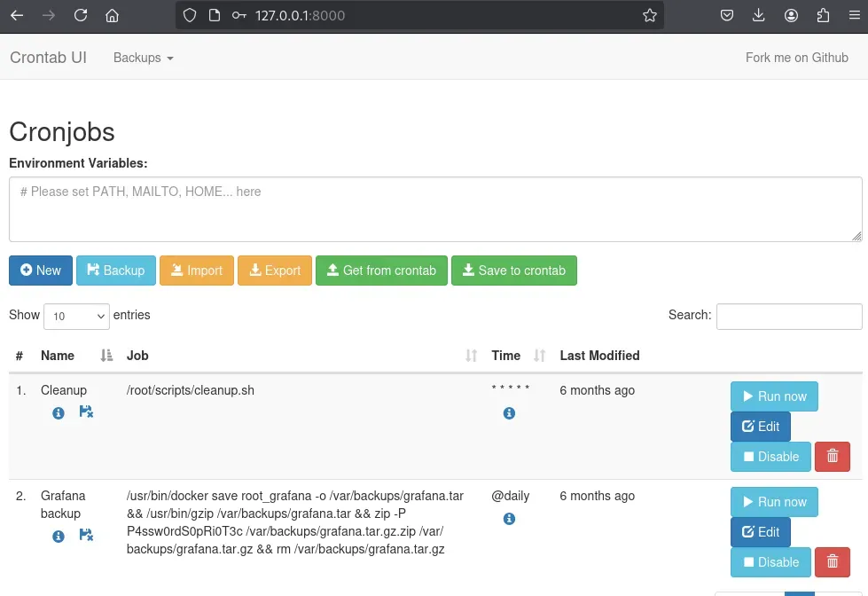This screenshot has height=596, width=868.
Task: Click the trash icon on the Grafana backup row
Action: (832, 561)
